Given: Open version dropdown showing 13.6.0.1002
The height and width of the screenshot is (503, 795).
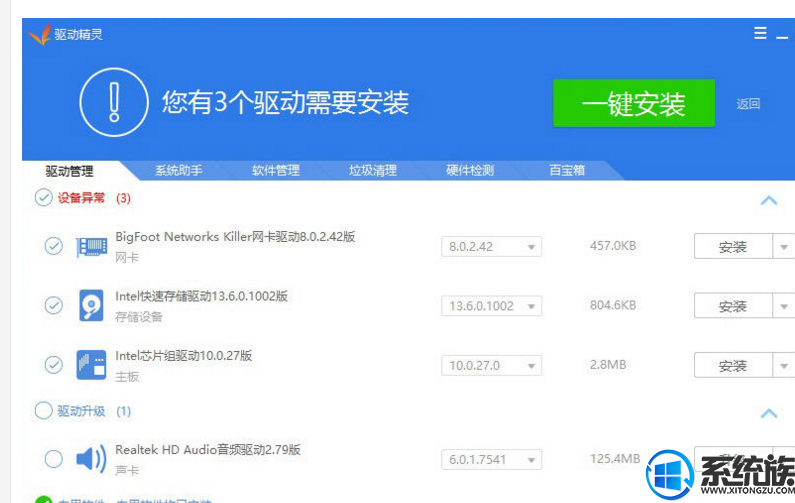Looking at the screenshot, I should tap(491, 306).
